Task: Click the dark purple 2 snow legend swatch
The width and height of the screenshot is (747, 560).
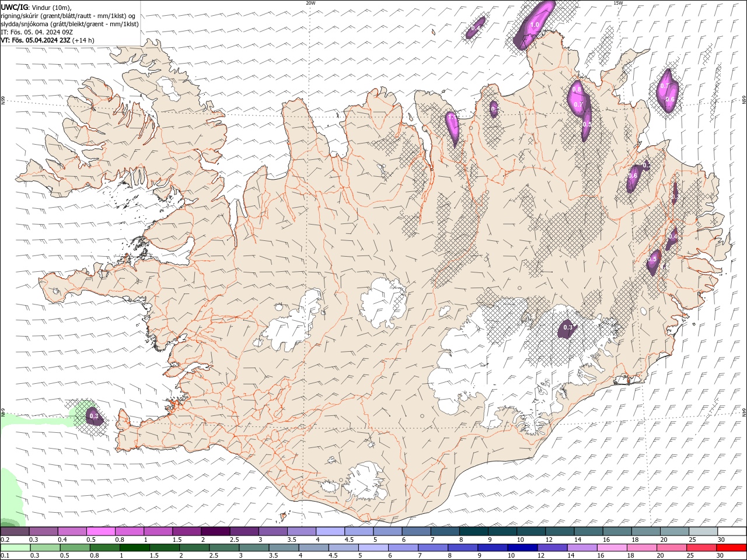Action: click(x=215, y=531)
